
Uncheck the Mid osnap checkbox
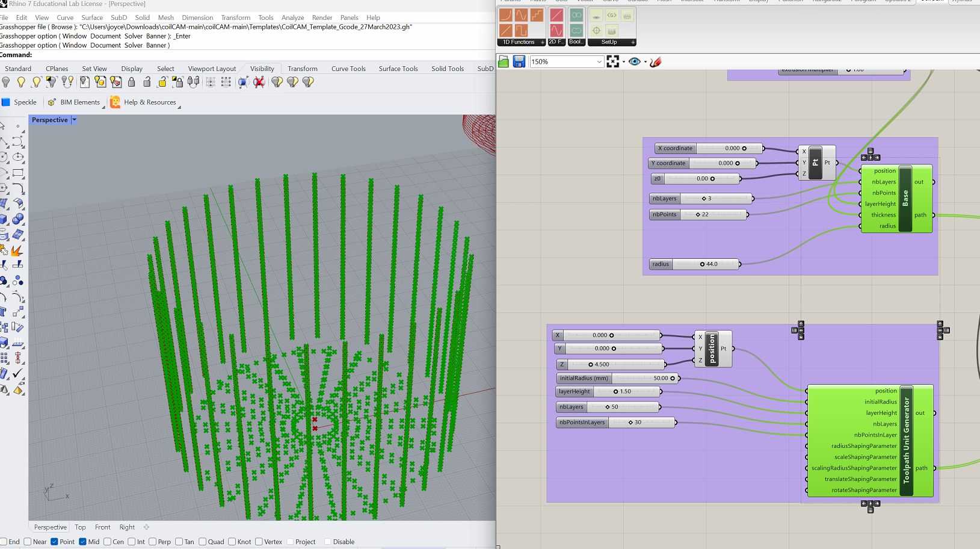pyautogui.click(x=82, y=542)
